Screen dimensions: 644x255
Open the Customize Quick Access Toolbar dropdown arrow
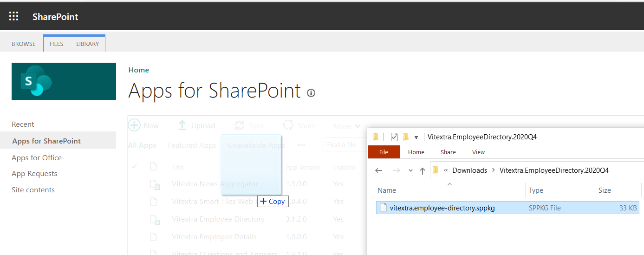pos(416,137)
